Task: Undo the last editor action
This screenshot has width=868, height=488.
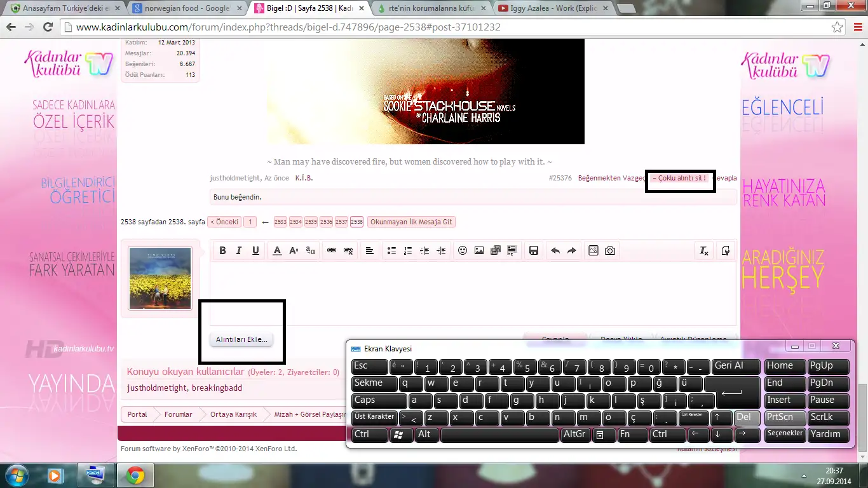Action: 555,251
